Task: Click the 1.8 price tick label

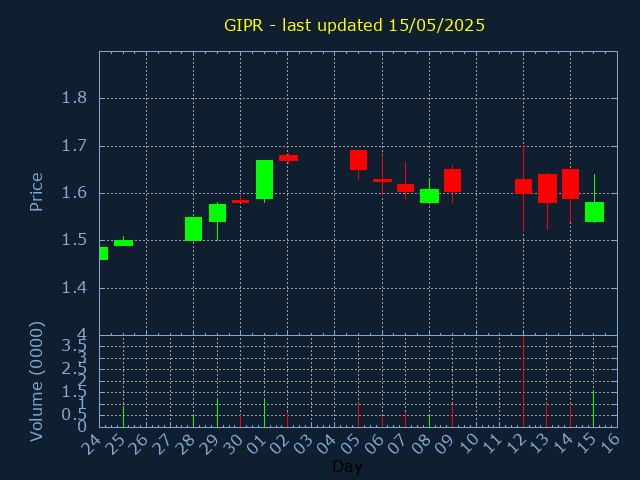Action: [x=74, y=98]
